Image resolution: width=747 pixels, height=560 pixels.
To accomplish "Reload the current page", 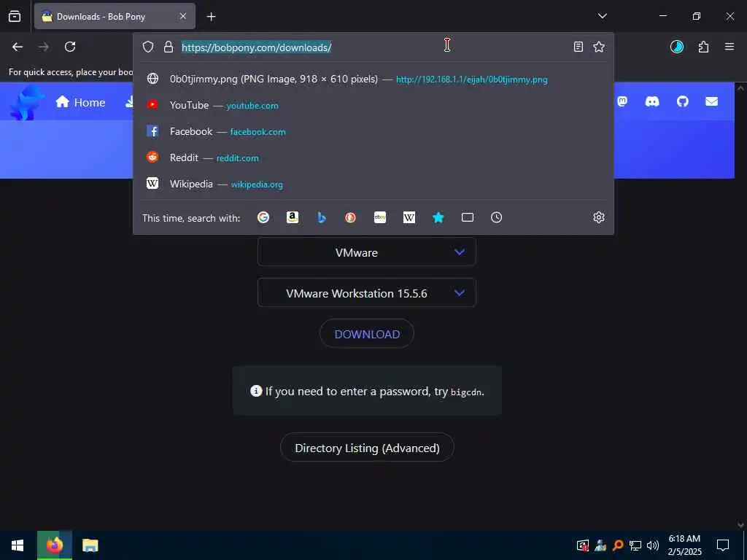I will 70,47.
